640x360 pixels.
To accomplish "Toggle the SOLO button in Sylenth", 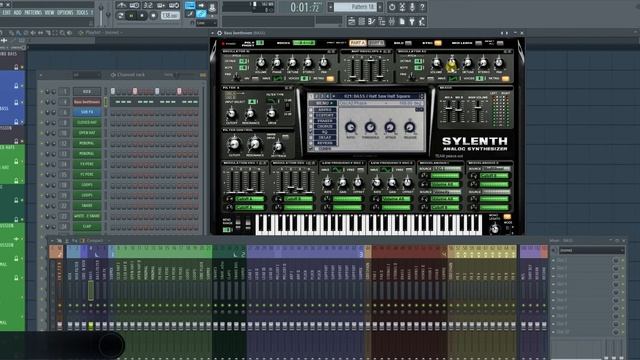I will (408, 43).
